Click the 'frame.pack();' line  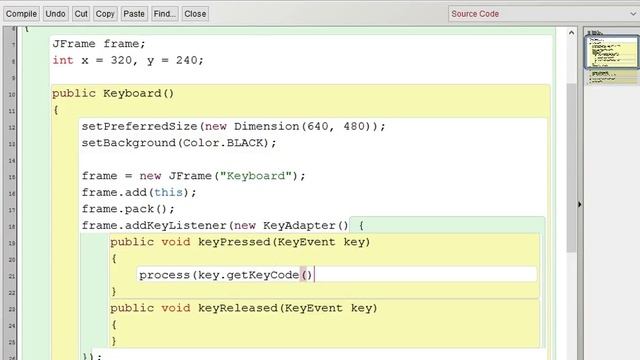(x=128, y=209)
